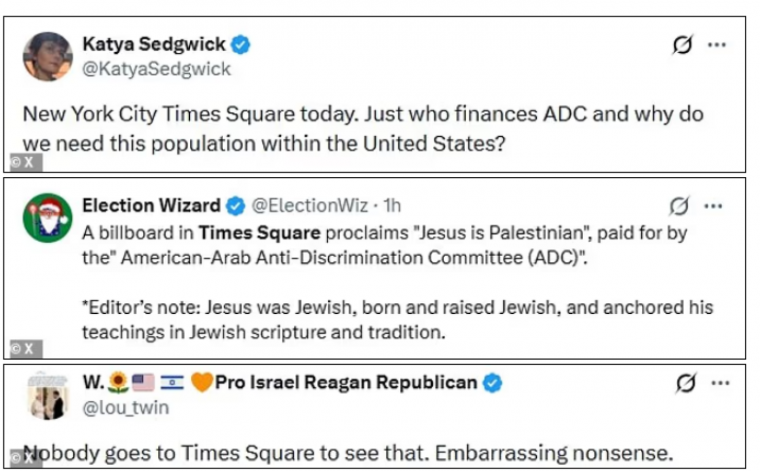The height and width of the screenshot is (471, 760).
Task: Click the Grok icon on the lou_twin post
Action: pos(685,383)
